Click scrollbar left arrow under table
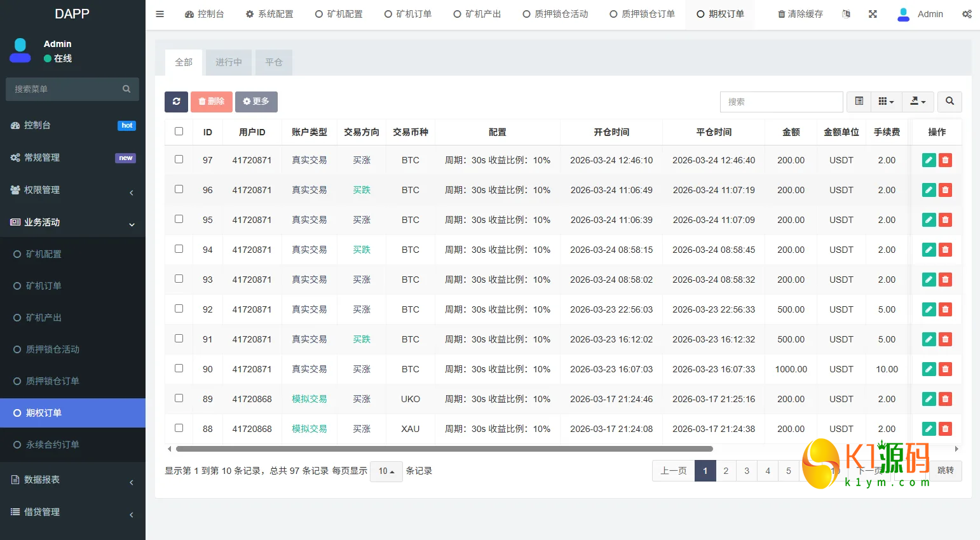The width and height of the screenshot is (980, 540). [169, 449]
